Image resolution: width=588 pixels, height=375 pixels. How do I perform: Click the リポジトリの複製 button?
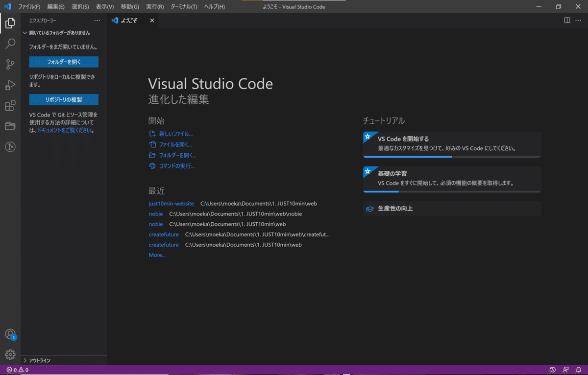click(64, 99)
